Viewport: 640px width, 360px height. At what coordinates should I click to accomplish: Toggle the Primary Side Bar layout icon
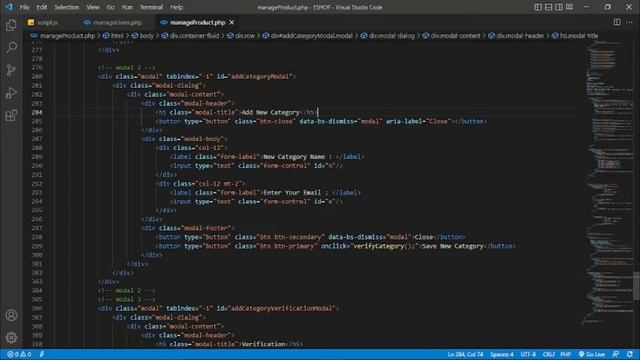pyautogui.click(x=538, y=7)
